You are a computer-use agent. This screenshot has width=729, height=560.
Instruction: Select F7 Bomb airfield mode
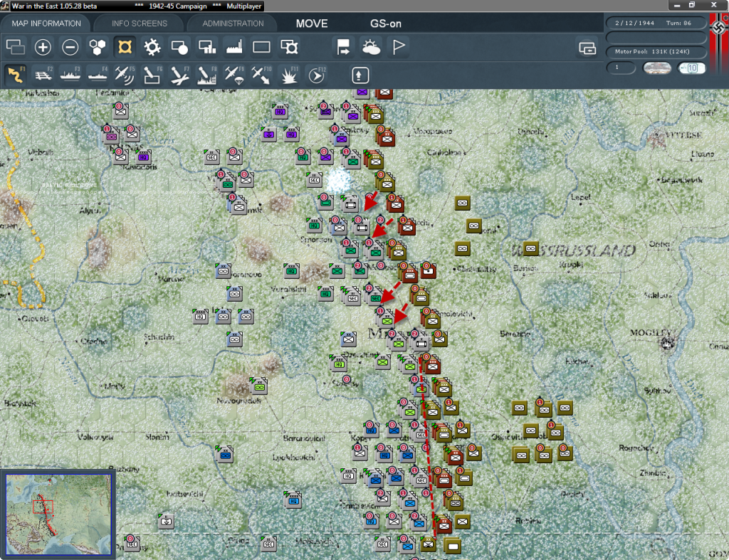tap(179, 75)
